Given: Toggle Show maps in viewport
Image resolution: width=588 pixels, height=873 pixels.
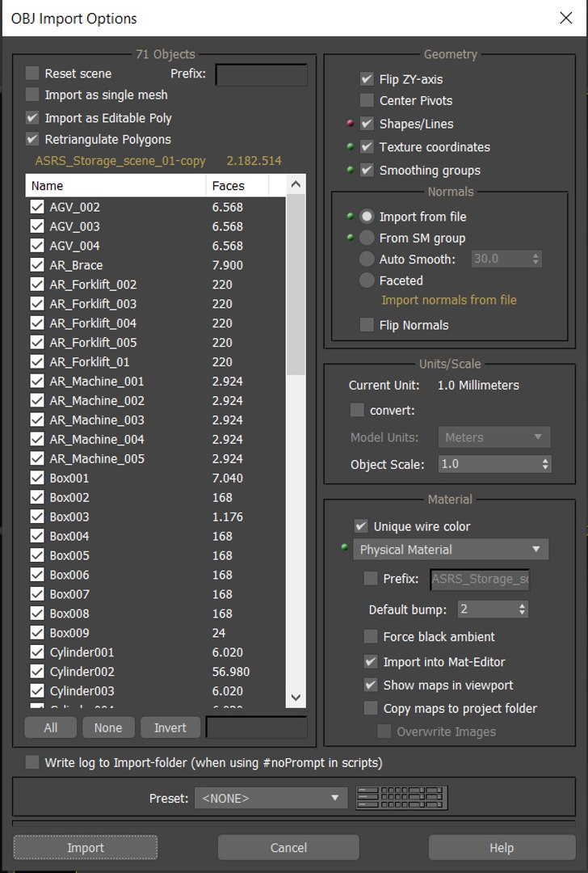Looking at the screenshot, I should tap(371, 685).
